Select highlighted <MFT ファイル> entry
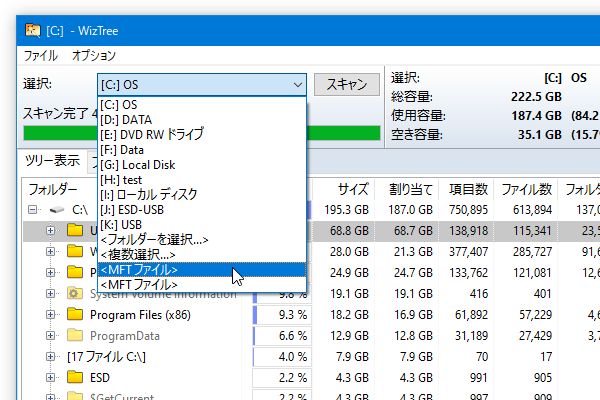 (x=202, y=269)
